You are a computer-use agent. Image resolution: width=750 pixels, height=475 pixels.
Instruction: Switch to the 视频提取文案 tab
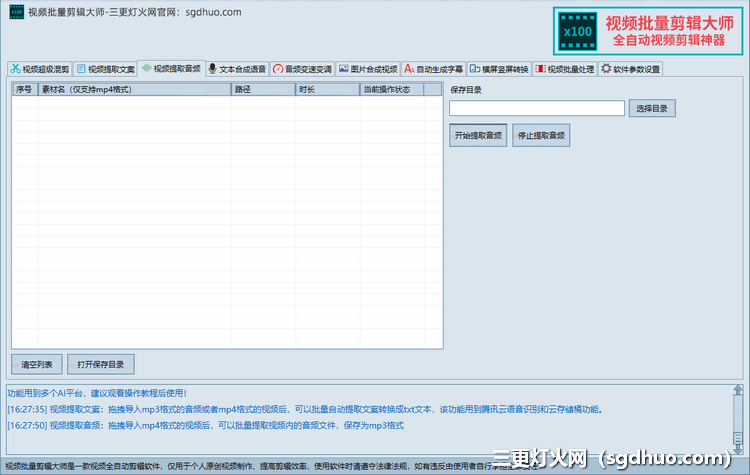tap(106, 69)
